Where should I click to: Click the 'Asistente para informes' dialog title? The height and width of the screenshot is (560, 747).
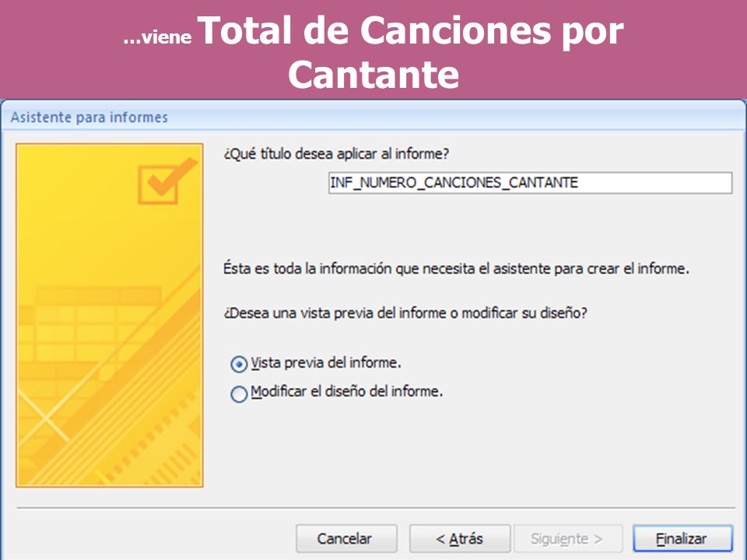coord(89,117)
